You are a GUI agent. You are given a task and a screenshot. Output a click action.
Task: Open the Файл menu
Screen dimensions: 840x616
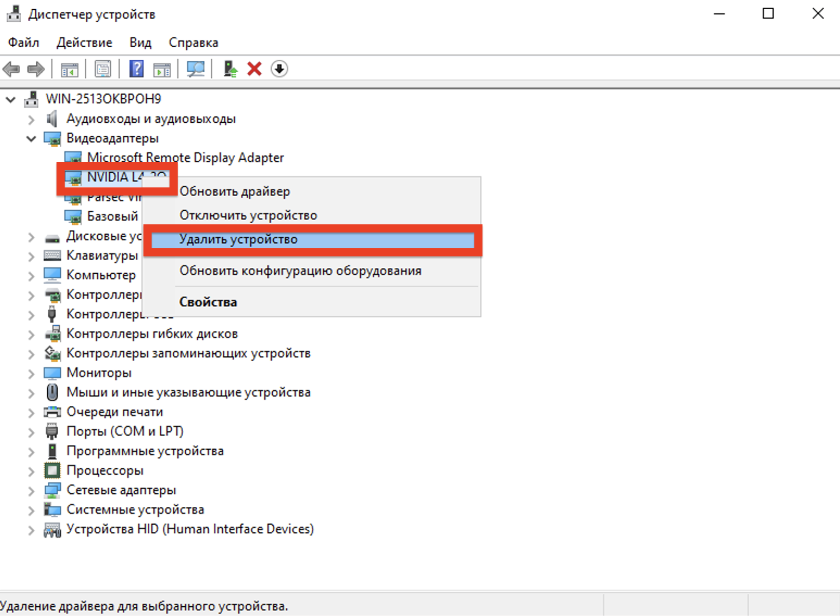[x=23, y=42]
